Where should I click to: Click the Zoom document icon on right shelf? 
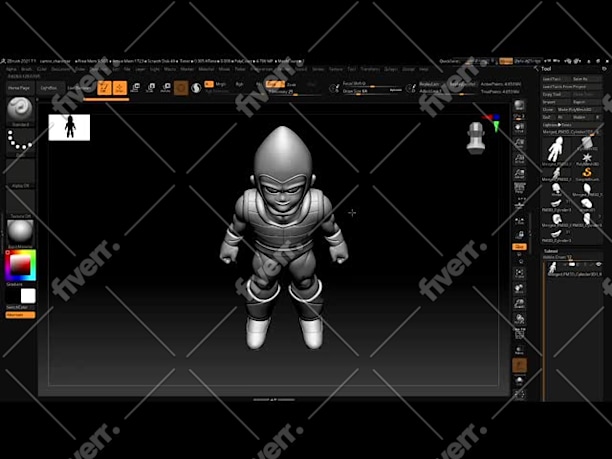[519, 143]
